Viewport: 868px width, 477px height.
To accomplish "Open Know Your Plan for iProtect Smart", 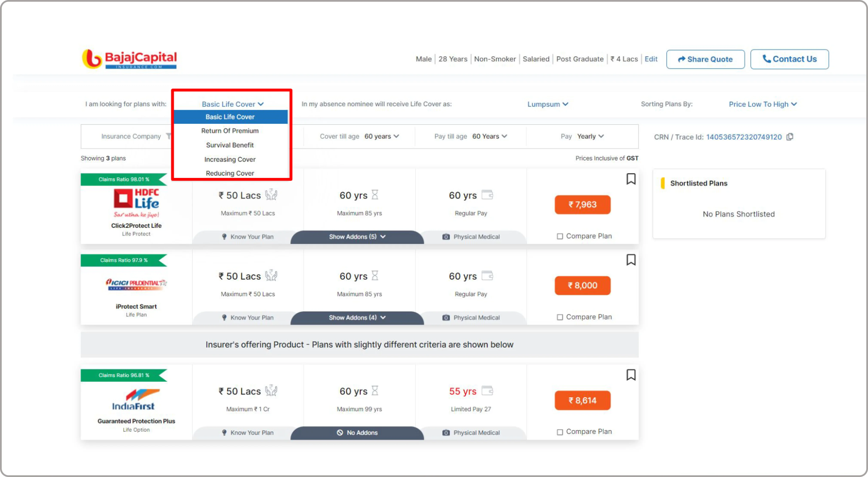I will (x=248, y=318).
